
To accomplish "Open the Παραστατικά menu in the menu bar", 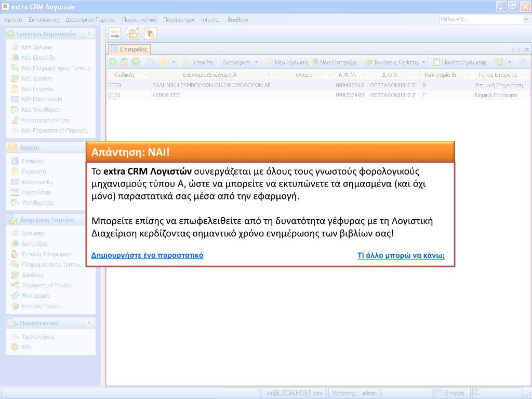I will tap(139, 20).
